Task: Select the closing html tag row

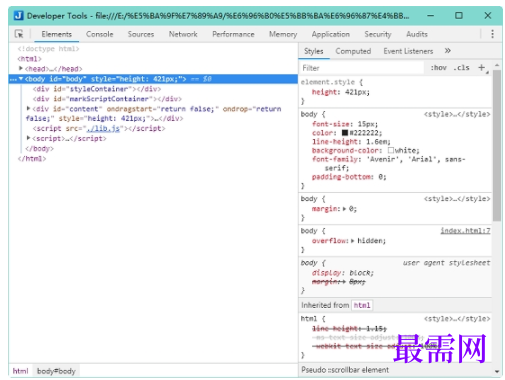Action: [32, 158]
